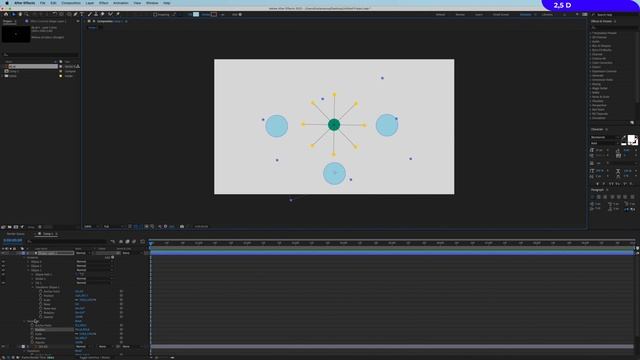Select the Clone Stamp tool
Screen dimensions: 640x360
pyautogui.click(x=96, y=14)
